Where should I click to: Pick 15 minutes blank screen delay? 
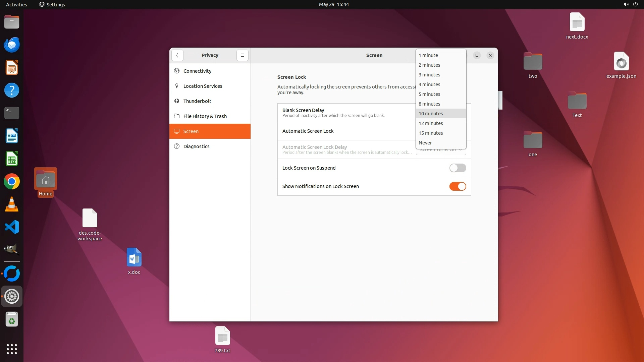(431, 133)
